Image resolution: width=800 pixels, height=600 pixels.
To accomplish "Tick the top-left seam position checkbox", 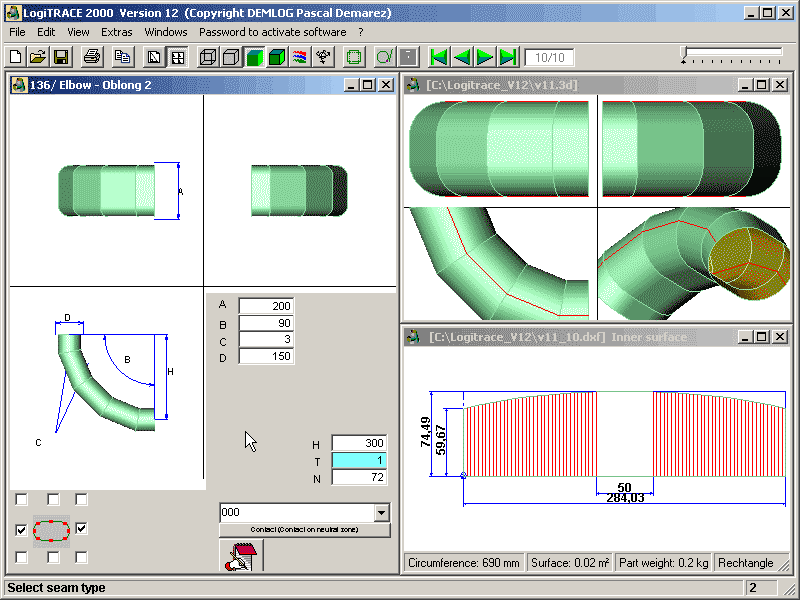I will tap(21, 499).
